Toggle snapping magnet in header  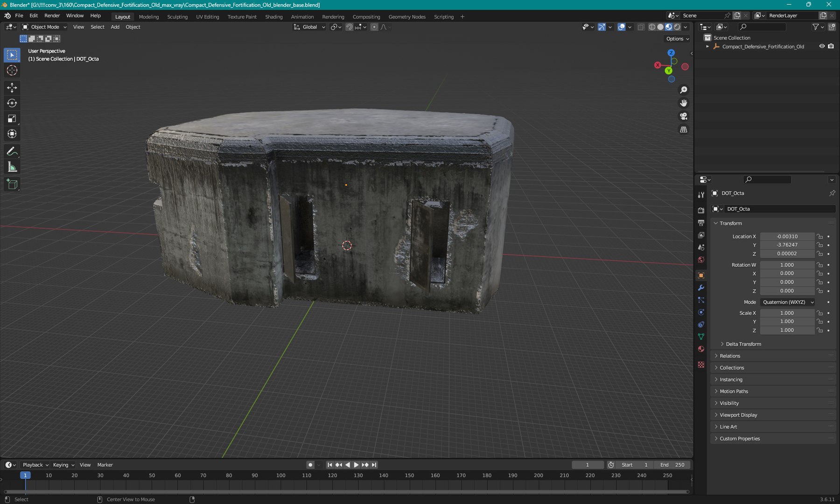[349, 27]
